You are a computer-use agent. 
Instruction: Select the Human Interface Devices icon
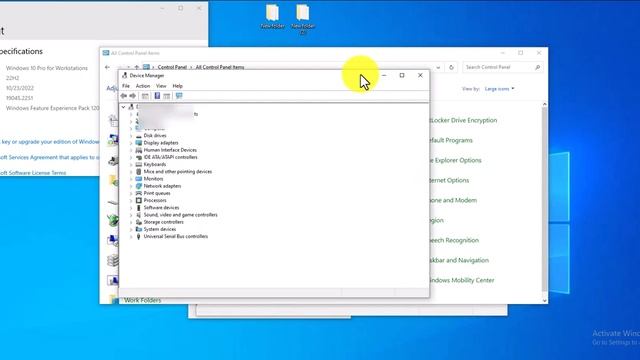pyautogui.click(x=138, y=150)
